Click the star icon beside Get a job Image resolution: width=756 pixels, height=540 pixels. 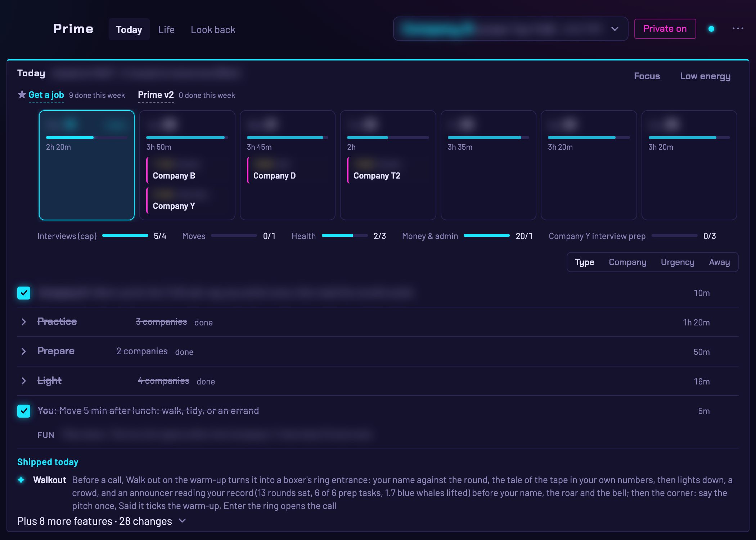click(22, 95)
